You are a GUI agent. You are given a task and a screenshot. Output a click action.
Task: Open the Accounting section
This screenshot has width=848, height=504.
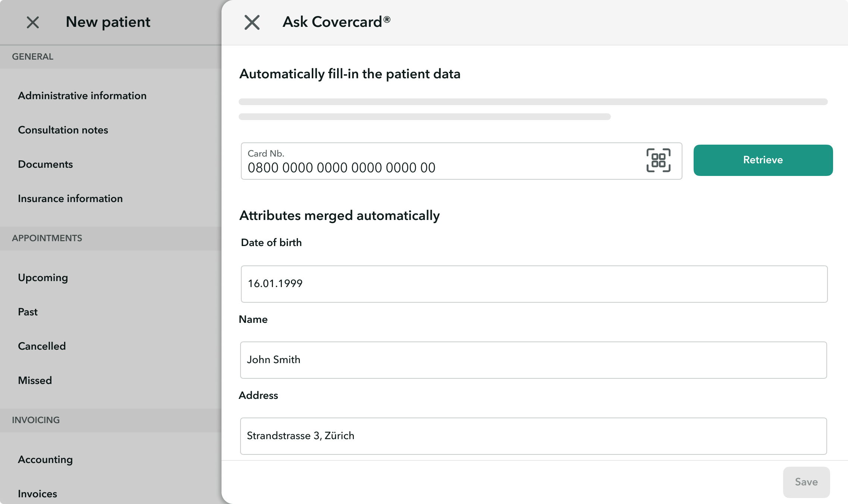tap(45, 459)
